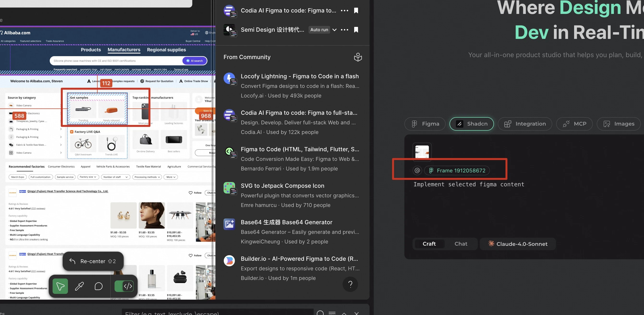Click the Request for Quotation icon link
This screenshot has height=315, width=644.
[x=157, y=81]
